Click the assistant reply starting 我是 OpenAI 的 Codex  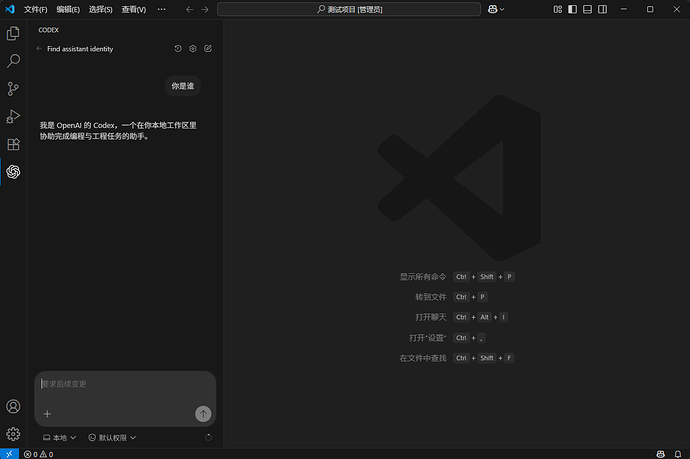[x=118, y=131]
